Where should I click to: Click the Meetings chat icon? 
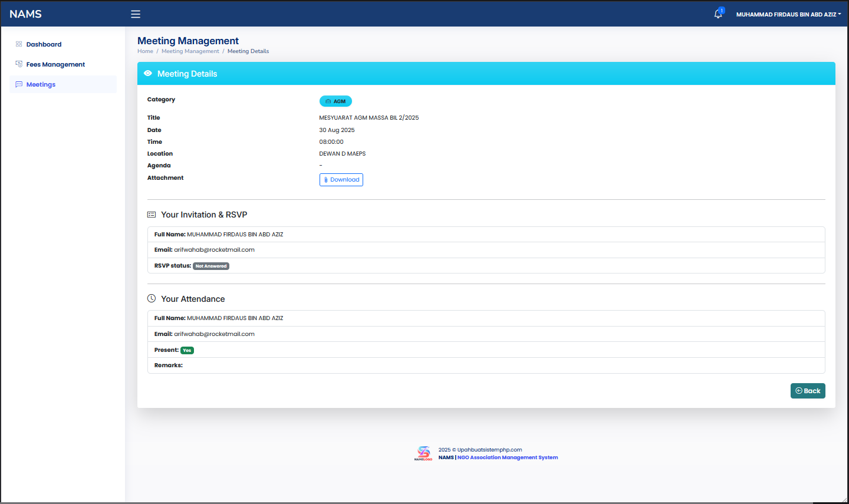tap(19, 84)
